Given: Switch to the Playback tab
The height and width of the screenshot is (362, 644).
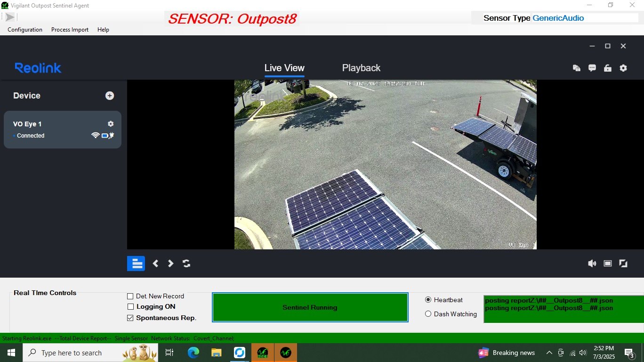Looking at the screenshot, I should coord(361,68).
